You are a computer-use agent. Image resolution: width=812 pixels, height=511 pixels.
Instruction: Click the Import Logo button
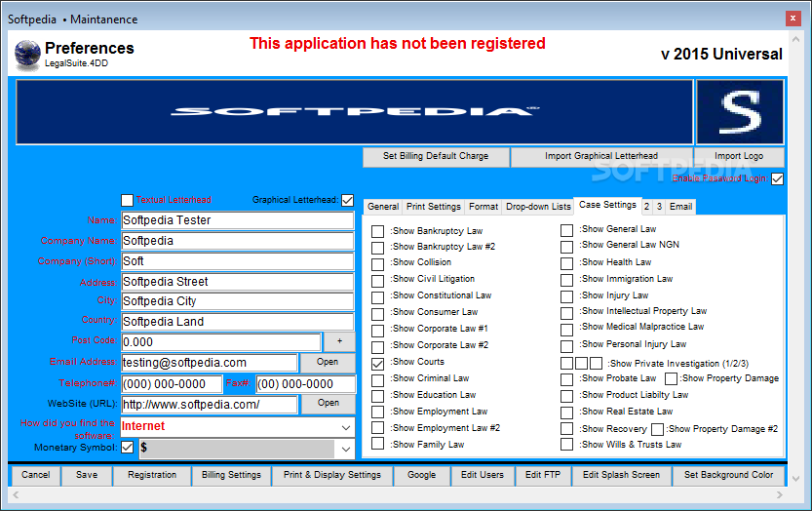739,156
